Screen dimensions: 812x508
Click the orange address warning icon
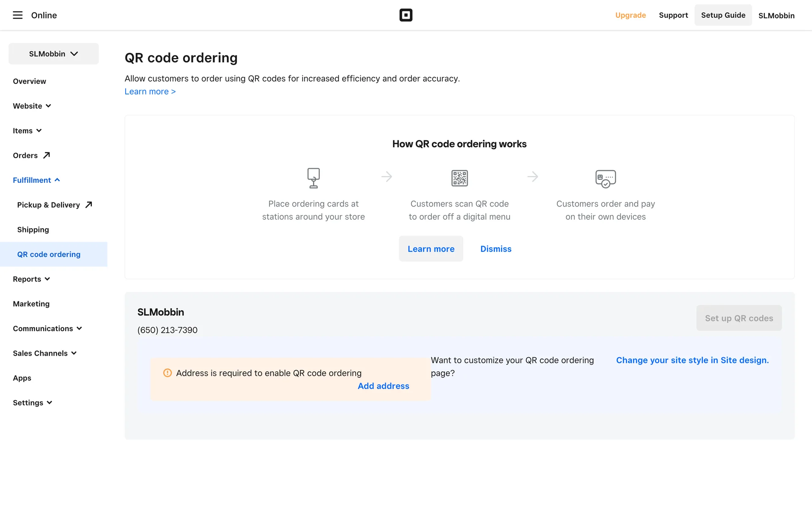coord(167,373)
